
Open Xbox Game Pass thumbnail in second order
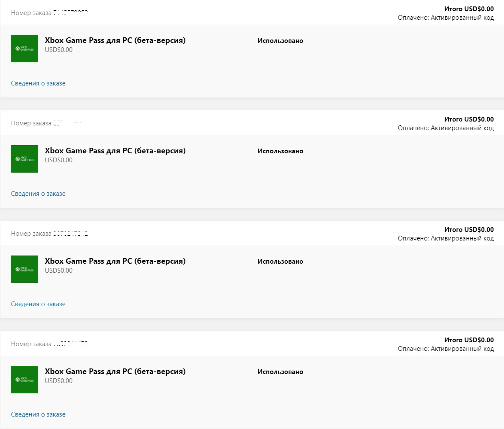coord(24,159)
